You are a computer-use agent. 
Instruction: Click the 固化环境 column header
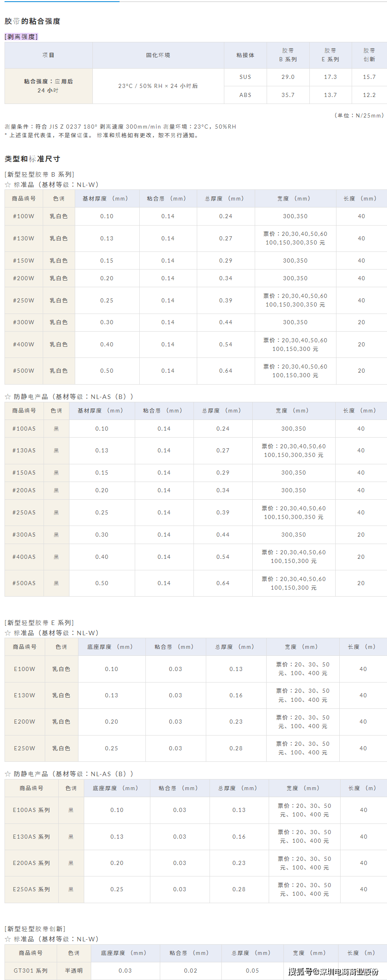(158, 55)
